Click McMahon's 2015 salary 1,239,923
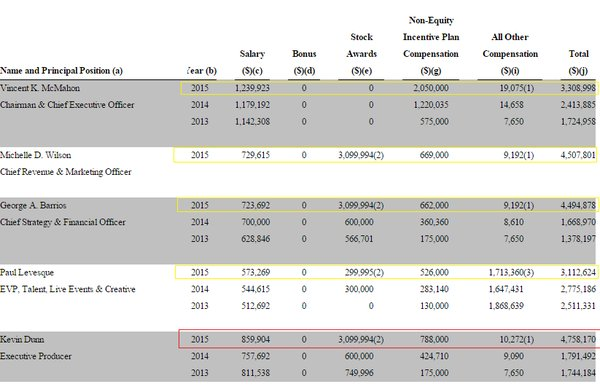600x392 pixels. pyautogui.click(x=252, y=88)
